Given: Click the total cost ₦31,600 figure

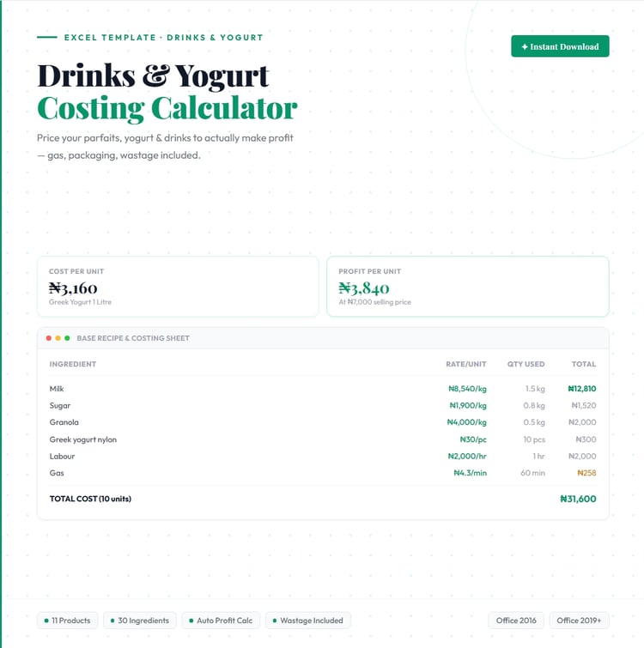Looking at the screenshot, I should (x=578, y=499).
